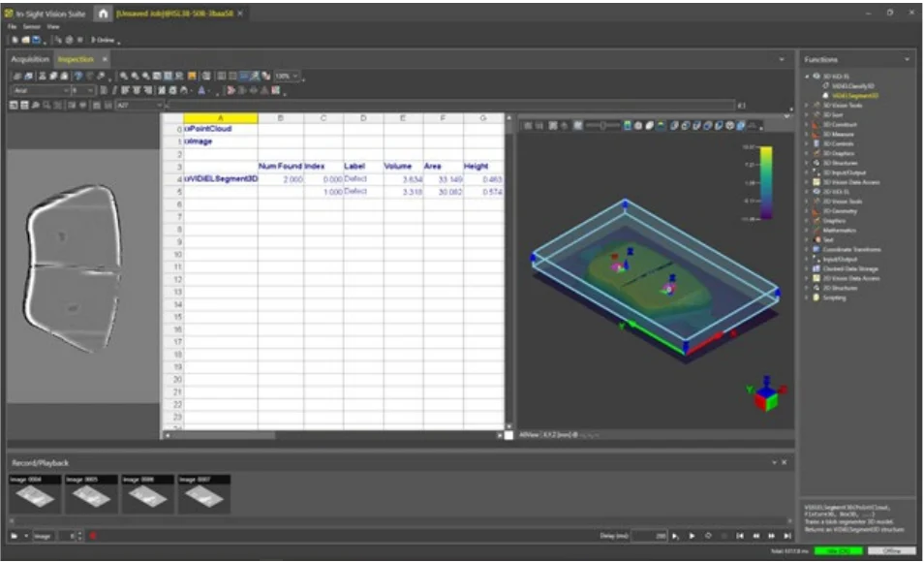Toggle the repeat playback loop icon

[708, 536]
